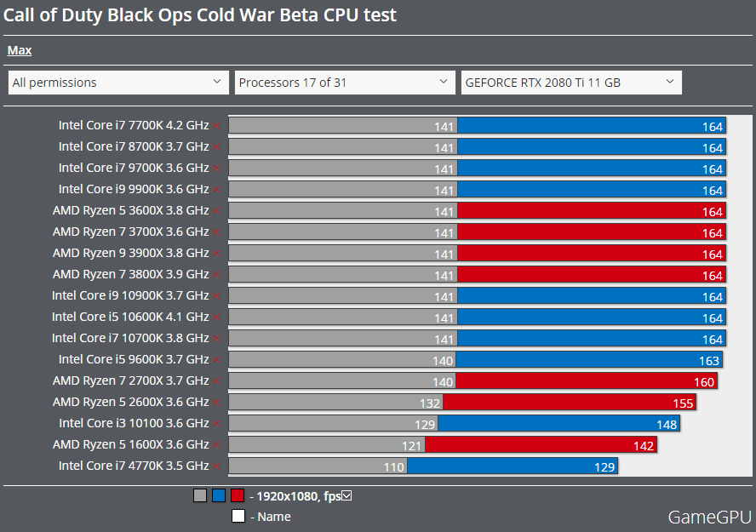This screenshot has width=756, height=532.
Task: Click the white Name legend box
Action: point(238,516)
